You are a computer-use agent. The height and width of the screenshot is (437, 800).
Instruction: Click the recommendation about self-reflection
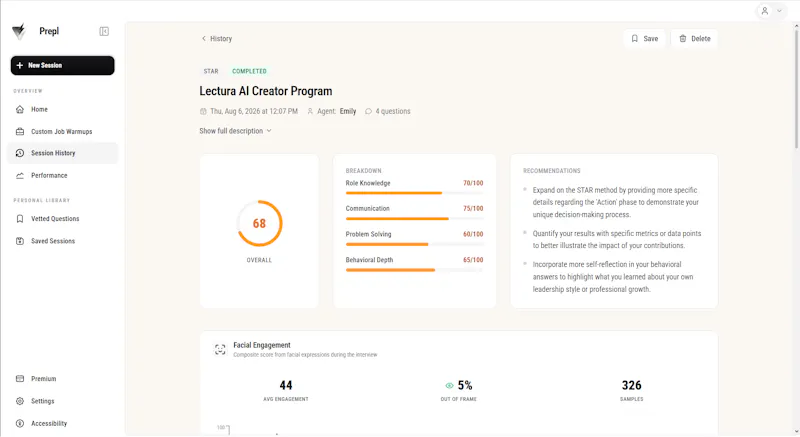pyautogui.click(x=614, y=277)
